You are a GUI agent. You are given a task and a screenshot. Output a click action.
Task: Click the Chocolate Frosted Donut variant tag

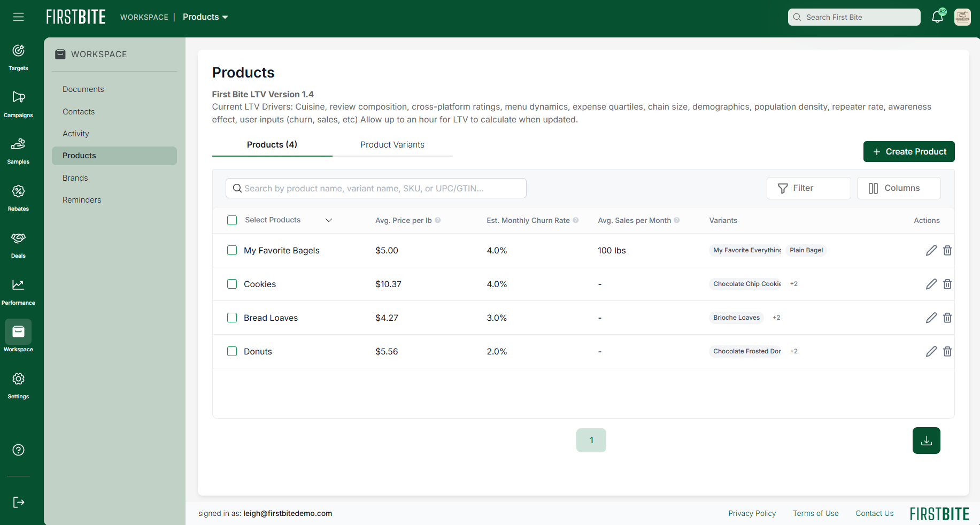[747, 351]
